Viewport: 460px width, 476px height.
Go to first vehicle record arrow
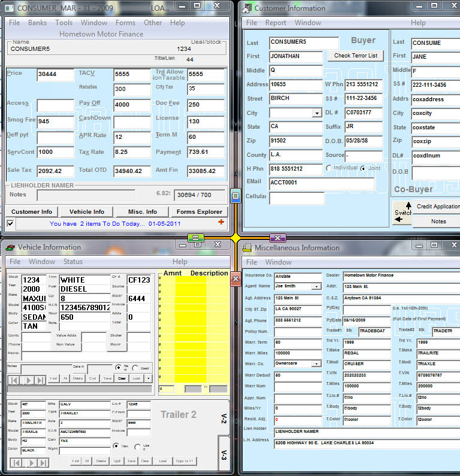pyautogui.click(x=13, y=380)
